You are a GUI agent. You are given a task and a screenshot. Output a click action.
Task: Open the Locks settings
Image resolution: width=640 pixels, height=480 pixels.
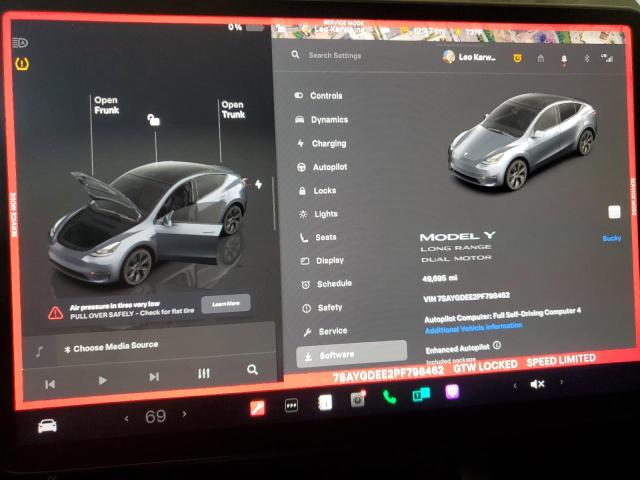tap(318, 191)
